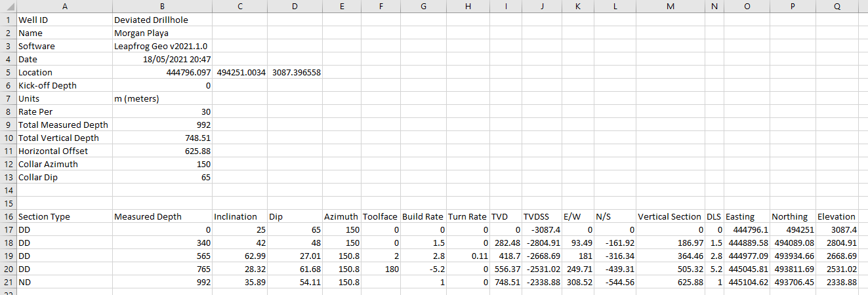868x295 pixels.
Task: Click the Toolface column heading cell
Action: coord(380,216)
